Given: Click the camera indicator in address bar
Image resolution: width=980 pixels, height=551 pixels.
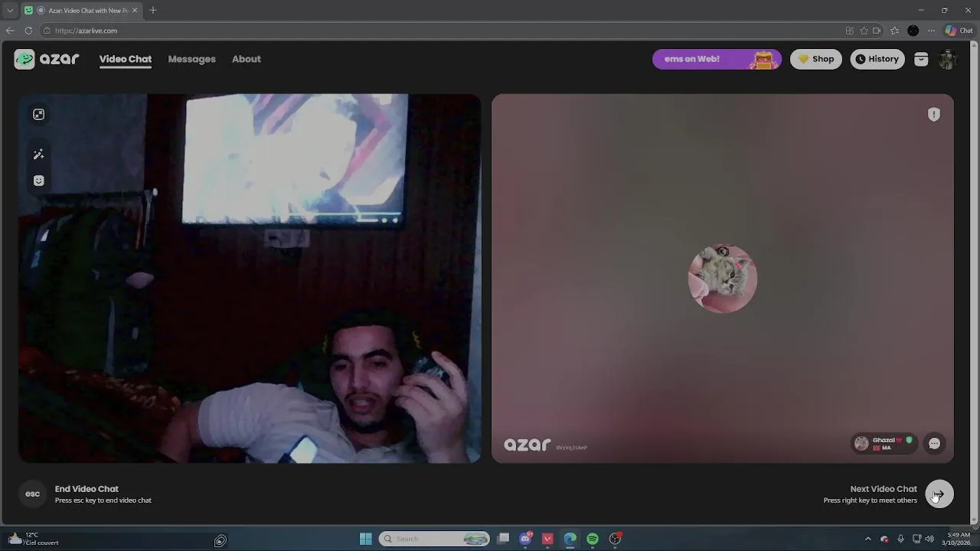Looking at the screenshot, I should coord(877,31).
